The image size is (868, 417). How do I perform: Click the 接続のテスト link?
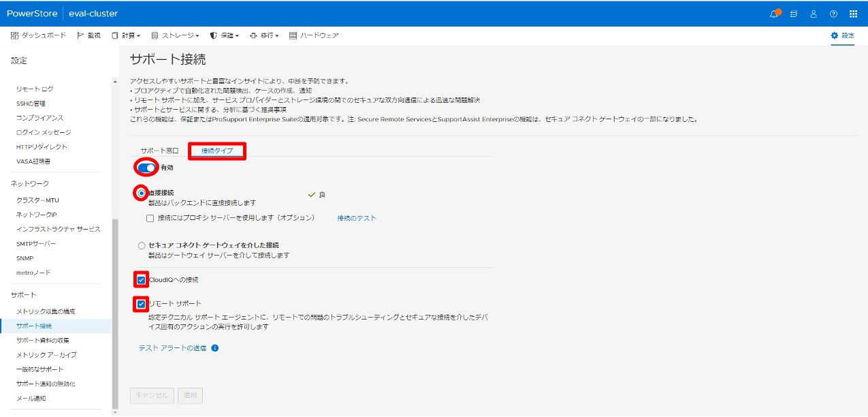click(x=356, y=218)
